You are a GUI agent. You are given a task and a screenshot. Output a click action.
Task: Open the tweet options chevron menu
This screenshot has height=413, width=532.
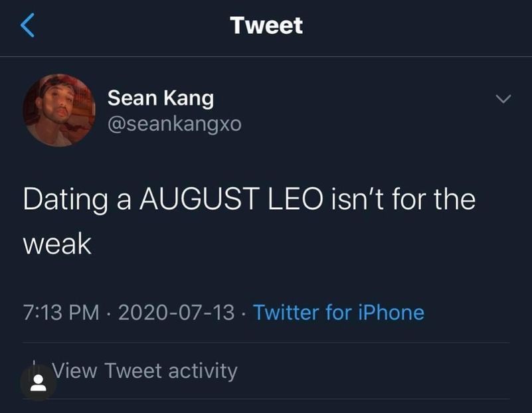tap(504, 100)
